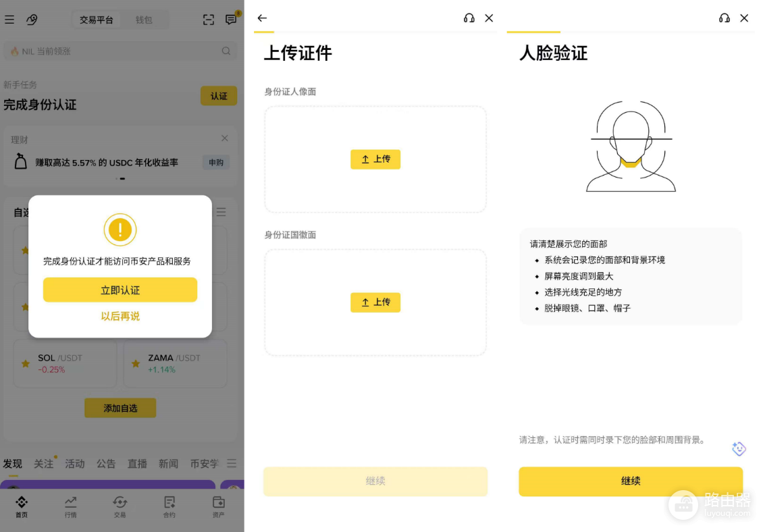The image size is (763, 532).
Task: Open the hamburger menu in the trading app
Action: point(9,20)
